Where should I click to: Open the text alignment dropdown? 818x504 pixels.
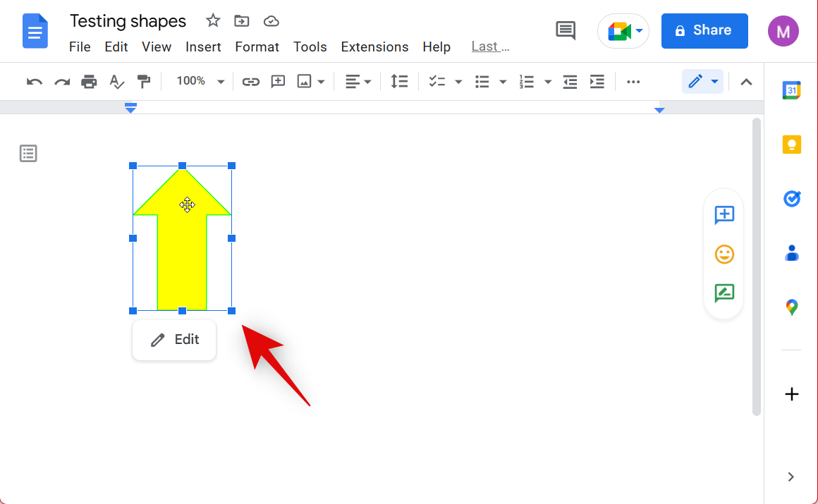click(x=358, y=82)
